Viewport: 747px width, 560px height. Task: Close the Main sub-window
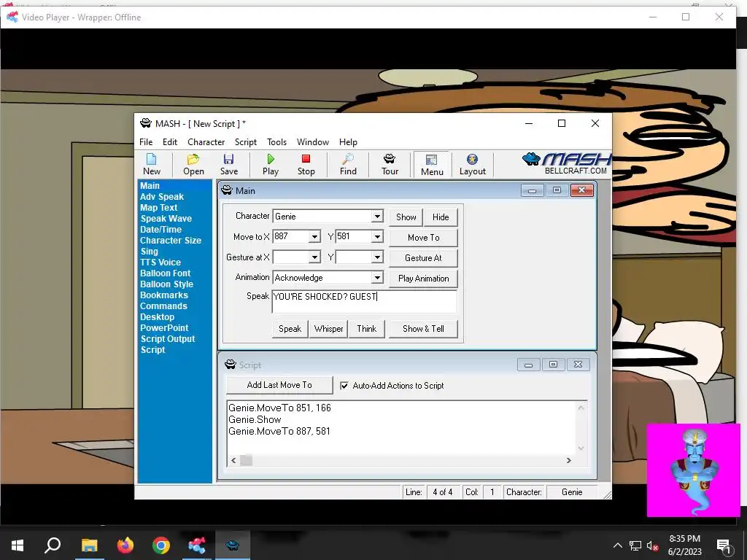tap(581, 190)
